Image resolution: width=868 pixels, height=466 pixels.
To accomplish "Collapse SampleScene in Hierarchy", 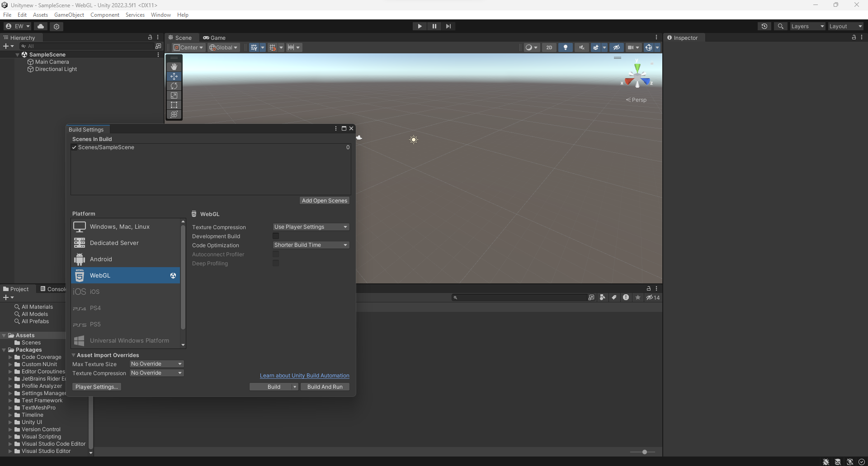I will 18,55.
